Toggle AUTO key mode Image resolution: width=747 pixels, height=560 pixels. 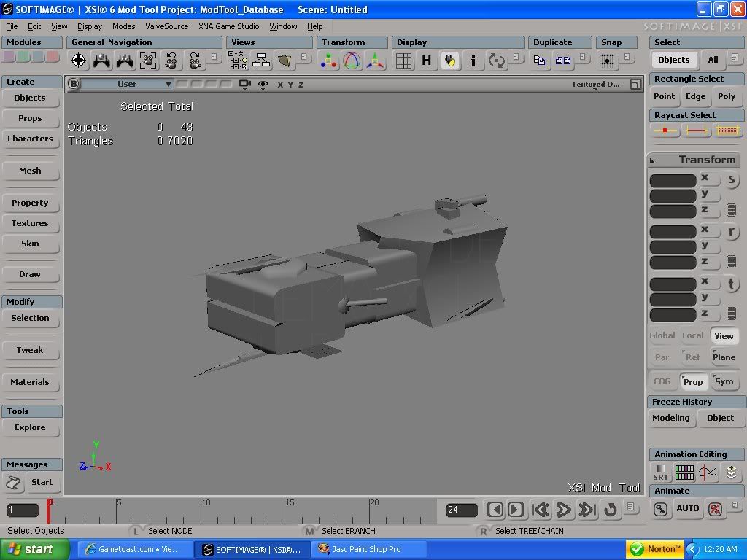point(687,508)
